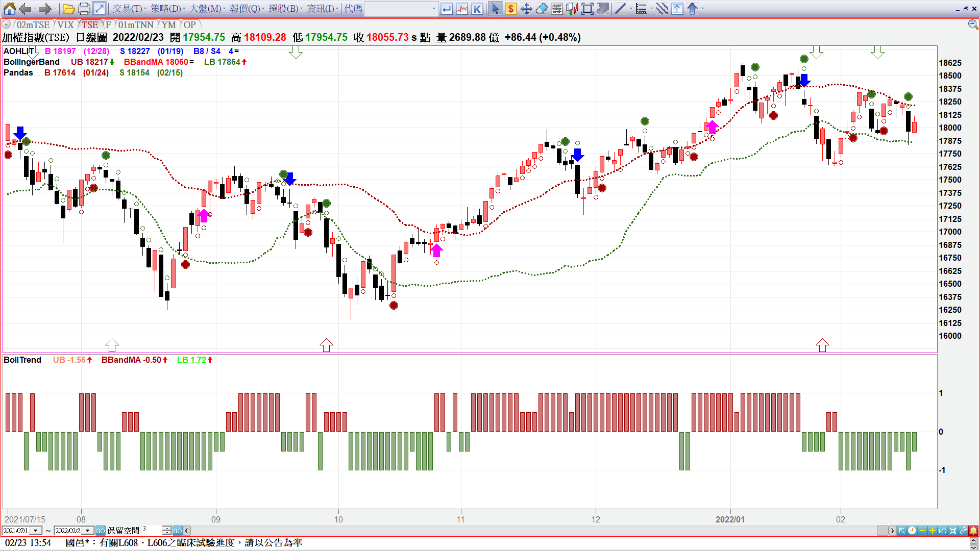Screen dimensions: 980x551
Task: Click the zoom out magnifier icon
Action: pos(973,24)
